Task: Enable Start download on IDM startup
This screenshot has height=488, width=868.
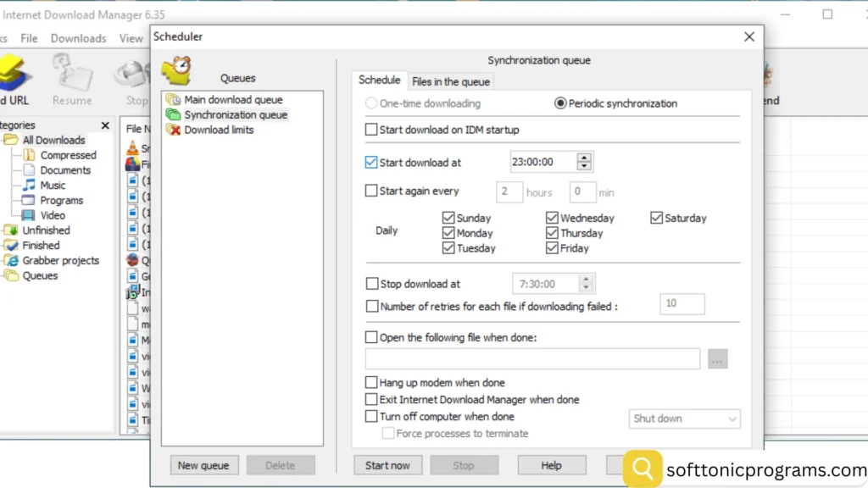Action: (x=371, y=130)
